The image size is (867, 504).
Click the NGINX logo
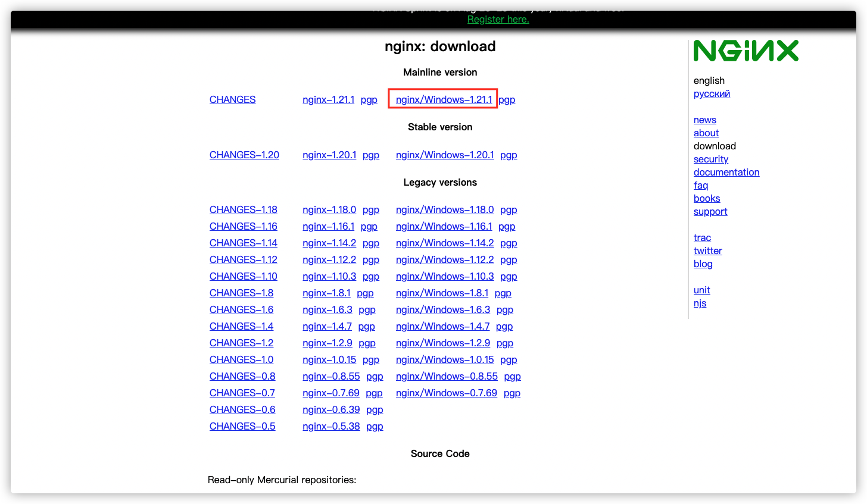click(746, 51)
